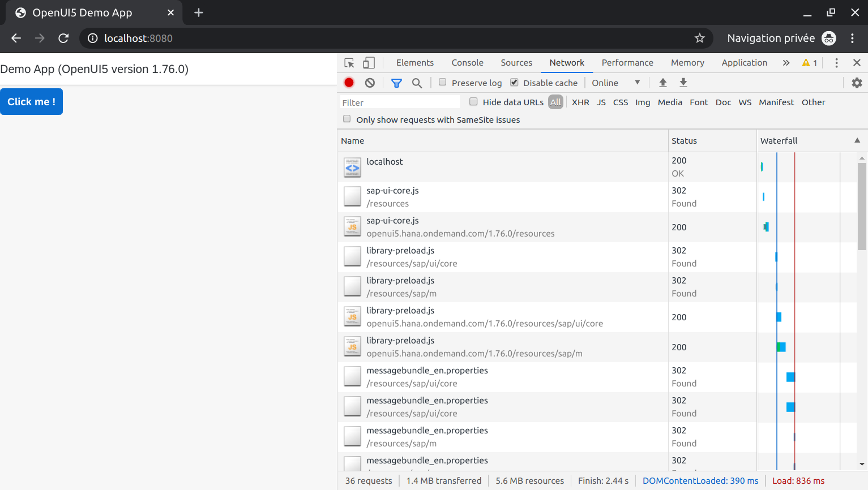
Task: Open a new browser tab
Action: [199, 12]
